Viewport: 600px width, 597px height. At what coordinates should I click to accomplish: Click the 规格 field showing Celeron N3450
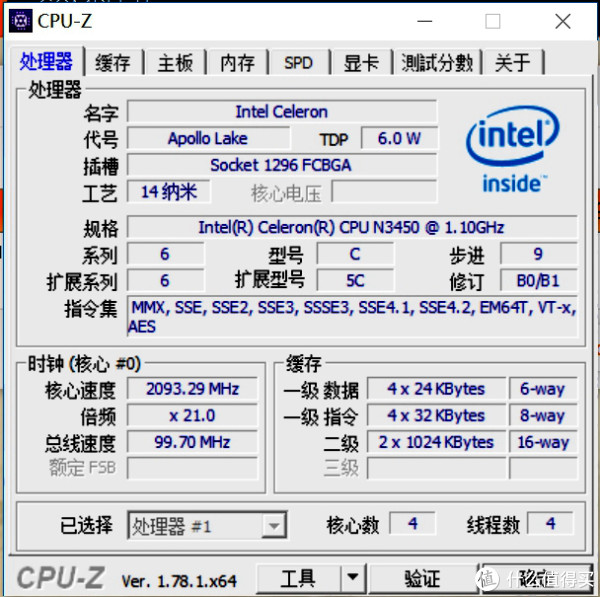(352, 227)
